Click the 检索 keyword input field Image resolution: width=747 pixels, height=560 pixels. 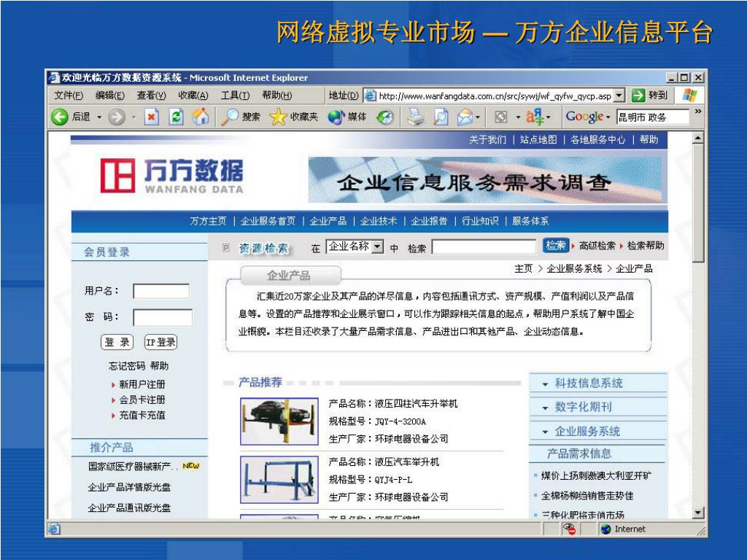click(x=484, y=246)
